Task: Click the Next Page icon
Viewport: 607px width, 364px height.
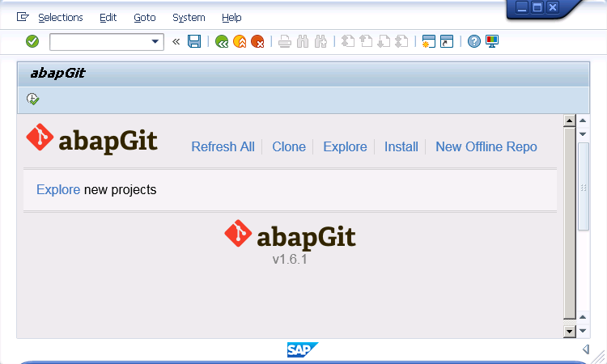Action: (x=384, y=41)
